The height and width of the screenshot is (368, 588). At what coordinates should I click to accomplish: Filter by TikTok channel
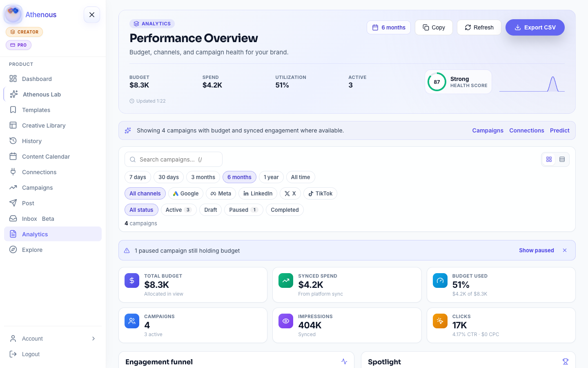(x=321, y=193)
